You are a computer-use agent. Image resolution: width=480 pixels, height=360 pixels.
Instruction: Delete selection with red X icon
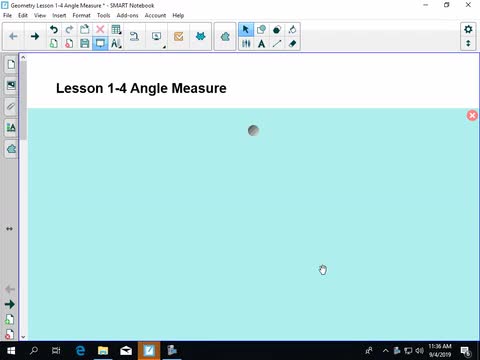(x=100, y=29)
